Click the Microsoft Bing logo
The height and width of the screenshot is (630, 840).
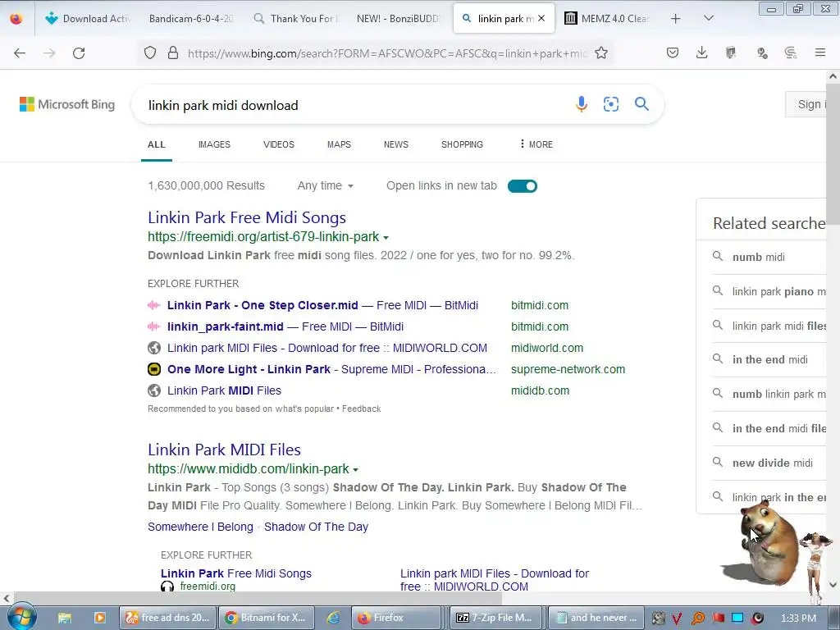[67, 104]
